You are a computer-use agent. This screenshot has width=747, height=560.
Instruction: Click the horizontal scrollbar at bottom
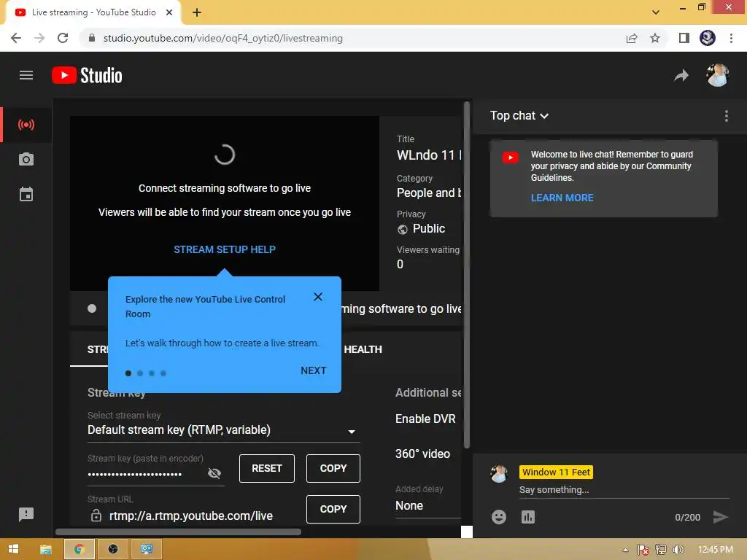178,532
